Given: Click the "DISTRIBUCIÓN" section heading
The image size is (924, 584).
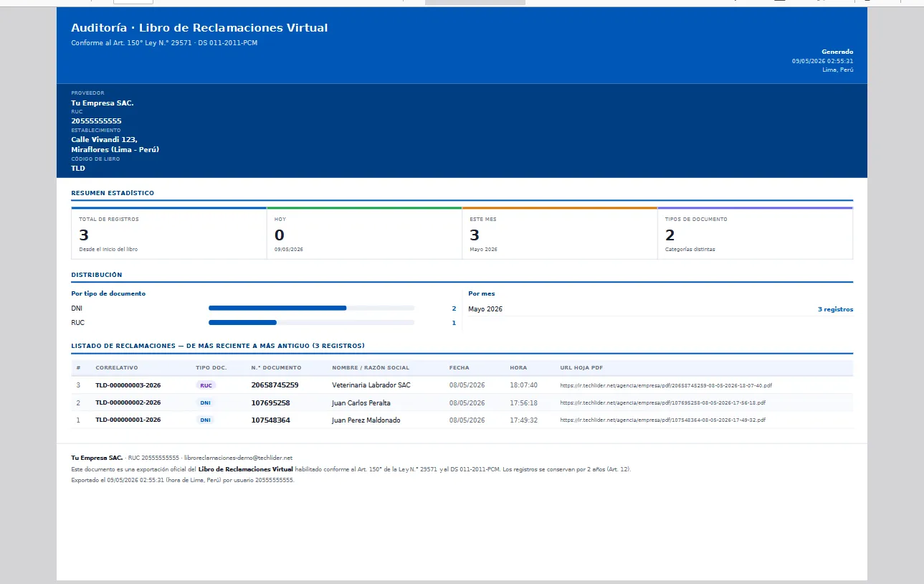Looking at the screenshot, I should click(x=97, y=275).
